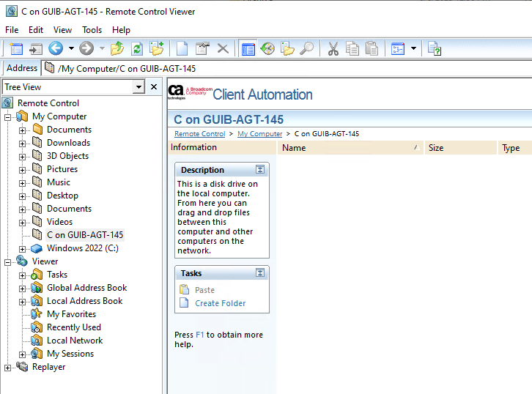Screen dimensions: 532x394
Task: Open the Tools menu
Action: pyautogui.click(x=92, y=30)
